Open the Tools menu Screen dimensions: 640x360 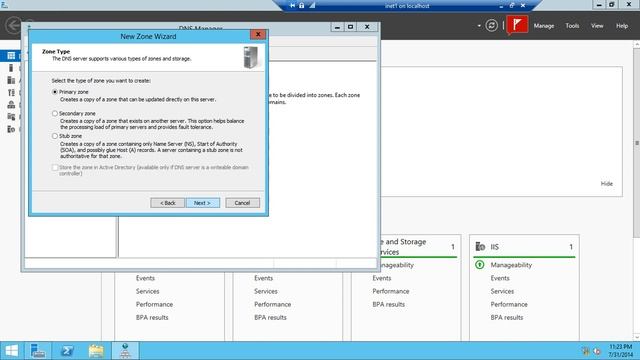(572, 26)
